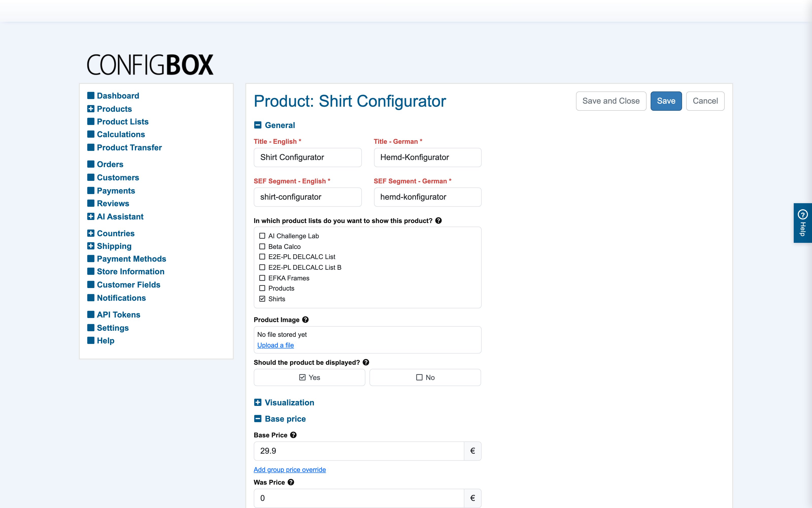This screenshot has width=812, height=508.
Task: Expand the Visualization section
Action: (x=258, y=403)
